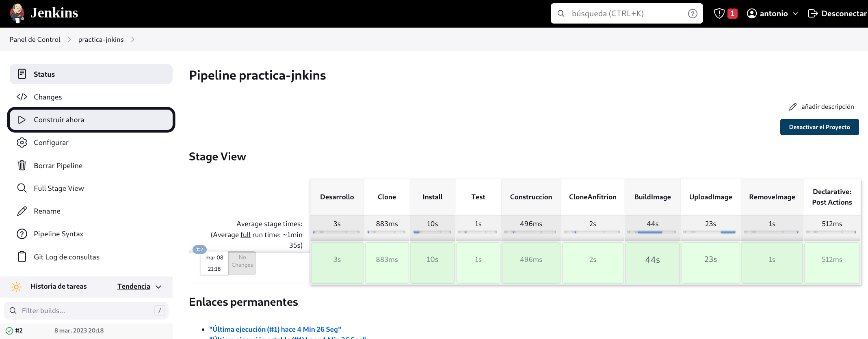Click the Pipeline Syntax help icon
Image resolution: width=868 pixels, height=339 pixels.
(x=22, y=234)
